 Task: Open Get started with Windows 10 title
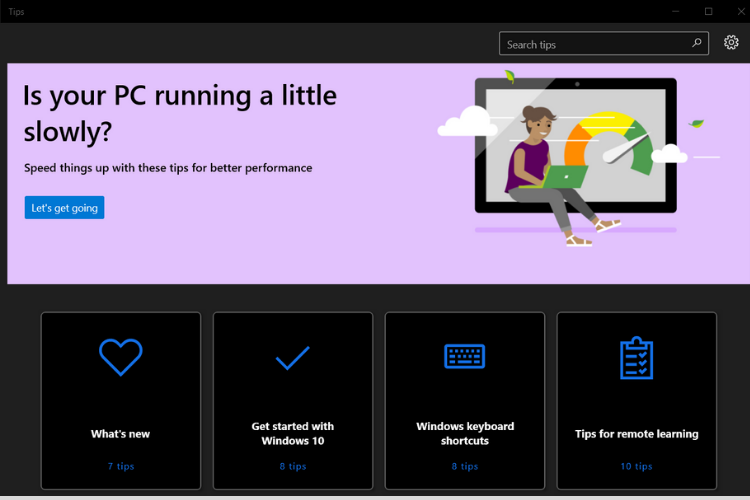pos(293,433)
